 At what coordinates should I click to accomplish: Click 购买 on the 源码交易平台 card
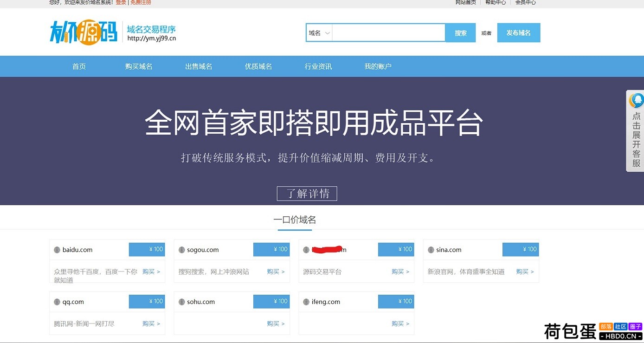pyautogui.click(x=400, y=272)
